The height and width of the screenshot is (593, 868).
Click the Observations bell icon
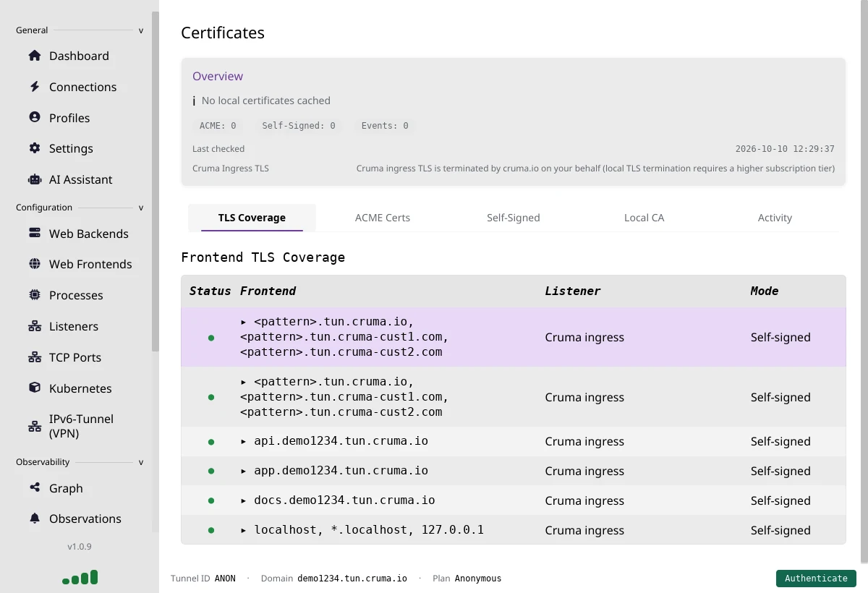tap(35, 519)
